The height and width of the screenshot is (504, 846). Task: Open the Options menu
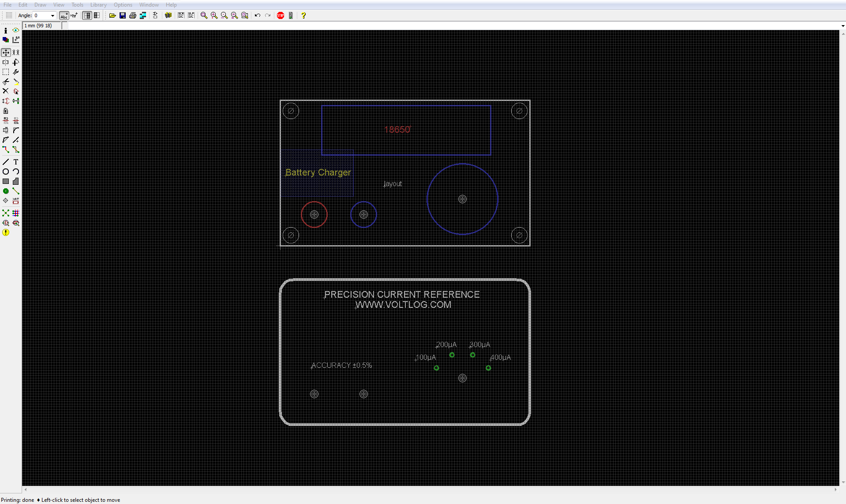[x=123, y=4]
